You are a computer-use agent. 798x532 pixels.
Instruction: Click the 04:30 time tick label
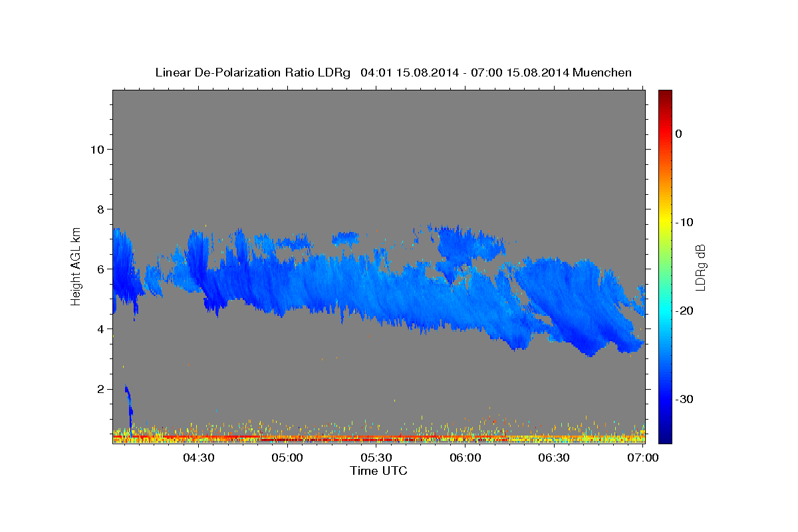199,458
